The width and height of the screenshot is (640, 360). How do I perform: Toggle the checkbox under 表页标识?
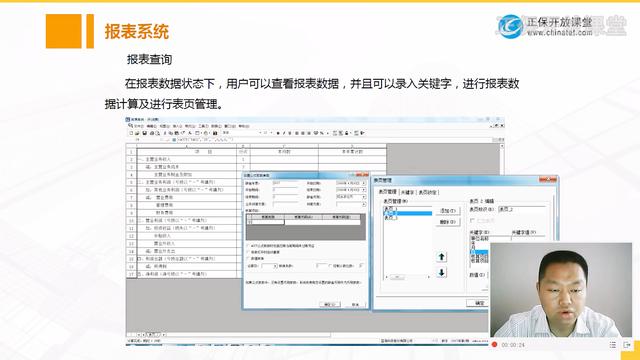point(473,220)
